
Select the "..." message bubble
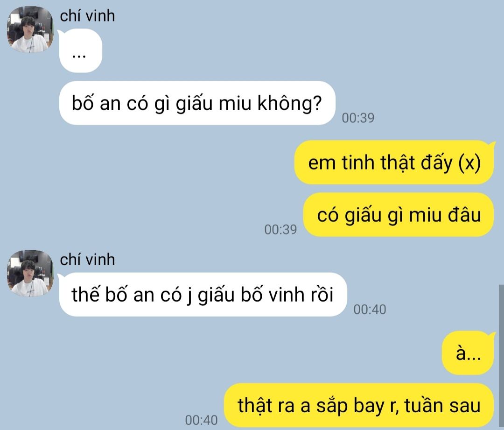tap(80, 50)
